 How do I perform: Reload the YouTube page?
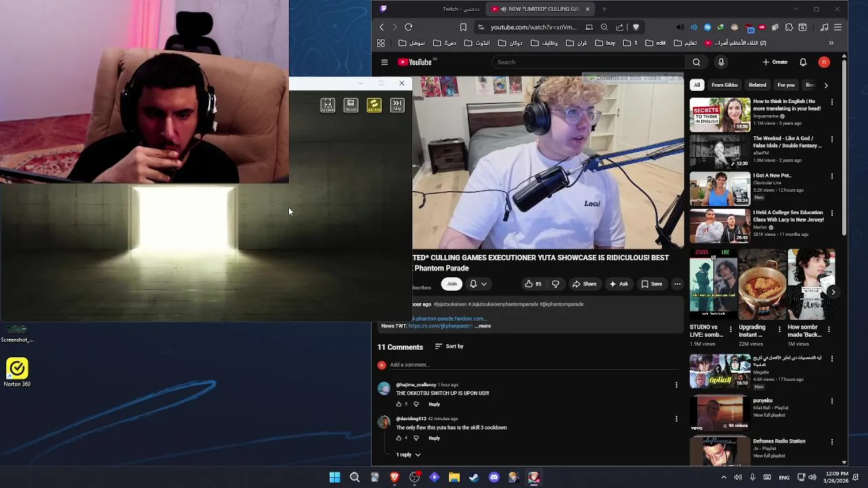click(408, 27)
